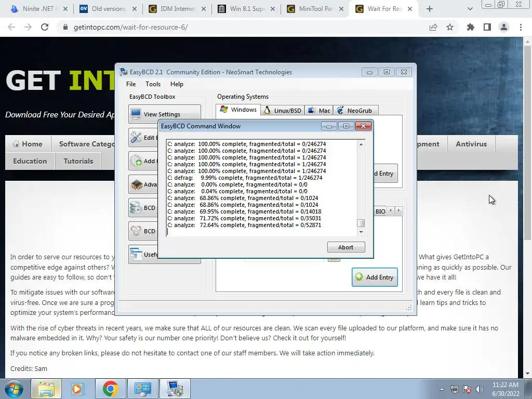The width and height of the screenshot is (532, 399).
Task: Open the Tools menu in EasyBCD
Action: pos(153,84)
